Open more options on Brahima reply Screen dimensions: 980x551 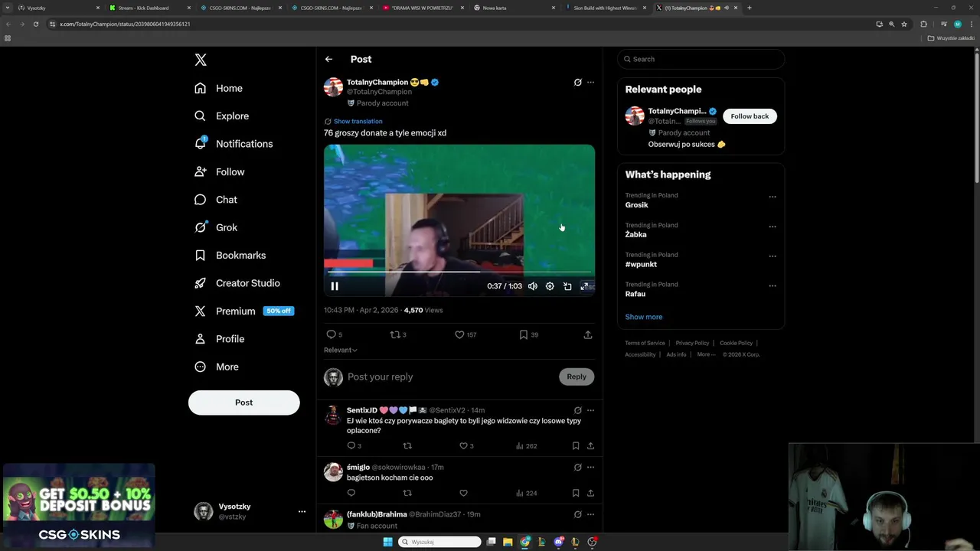tap(590, 514)
